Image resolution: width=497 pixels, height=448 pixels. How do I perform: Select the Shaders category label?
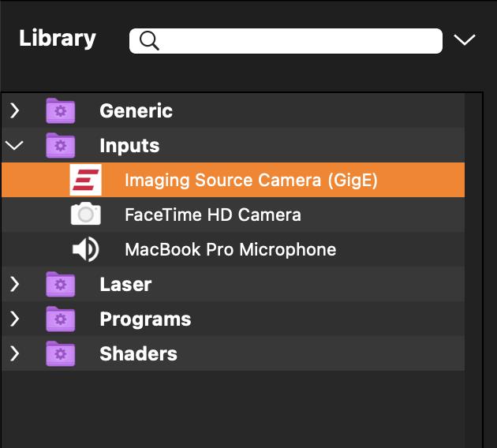pos(138,353)
